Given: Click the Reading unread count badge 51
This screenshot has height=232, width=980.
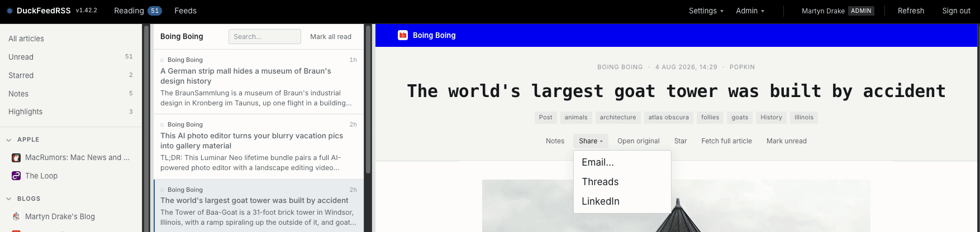Looking at the screenshot, I should pos(155,11).
